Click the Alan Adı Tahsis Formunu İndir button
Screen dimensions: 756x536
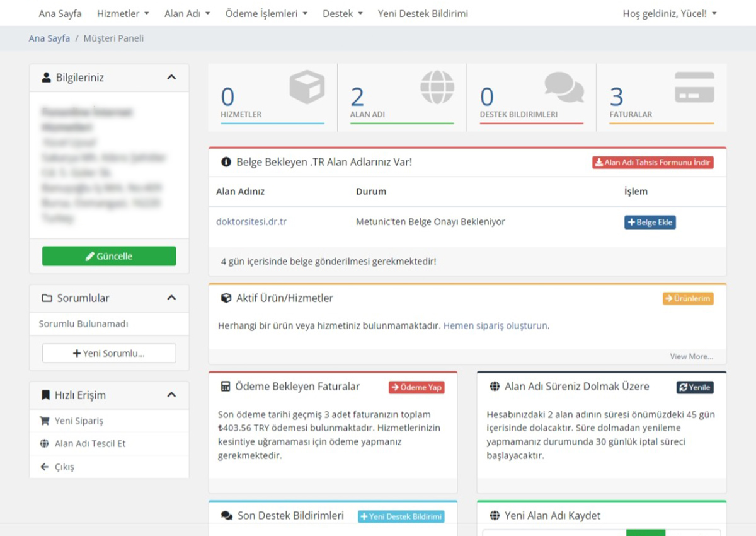[653, 162]
